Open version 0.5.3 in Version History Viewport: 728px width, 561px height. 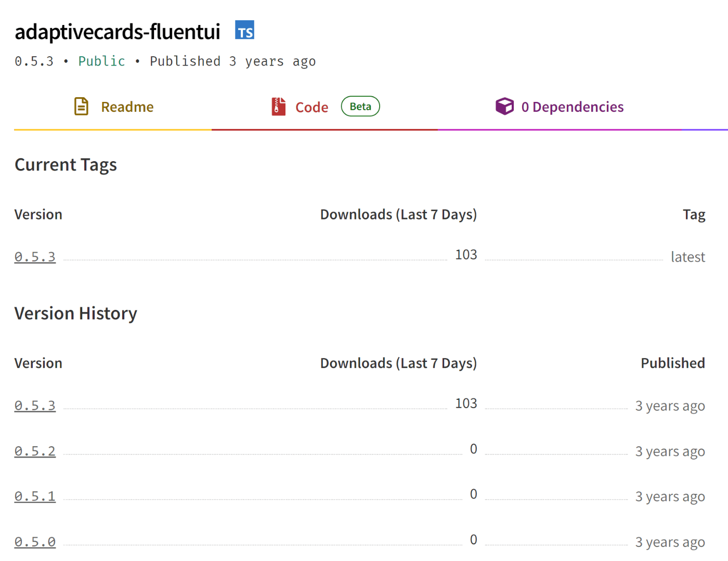[35, 406]
